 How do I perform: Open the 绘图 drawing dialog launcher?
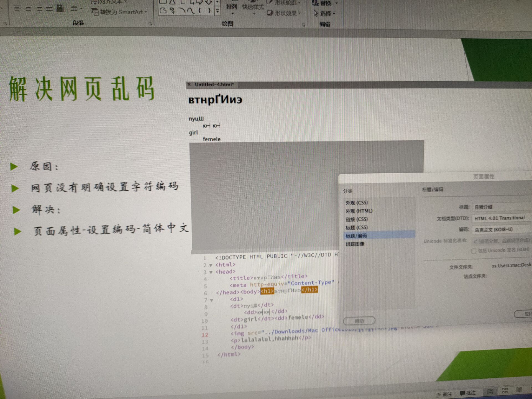[x=303, y=25]
